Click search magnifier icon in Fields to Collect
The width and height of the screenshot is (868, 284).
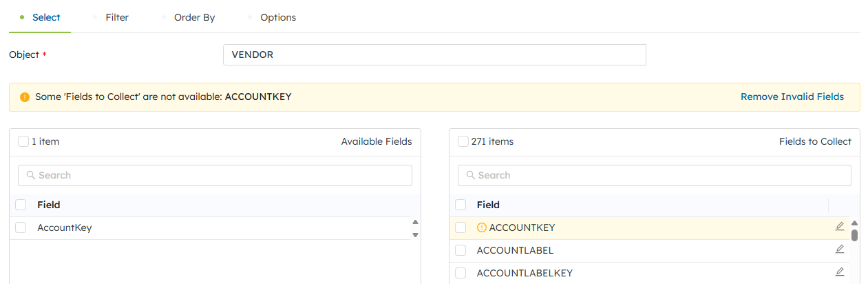click(x=471, y=175)
